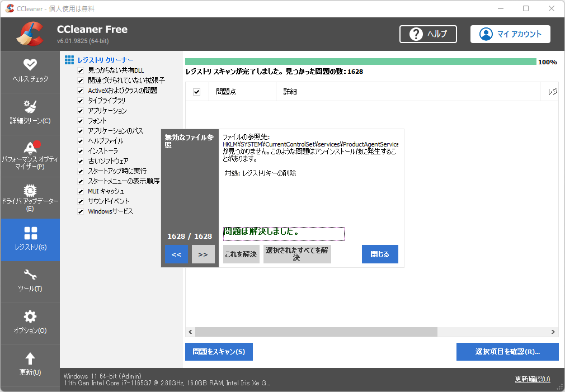Open オプション gear icon
The width and height of the screenshot is (565, 392).
coord(30,317)
